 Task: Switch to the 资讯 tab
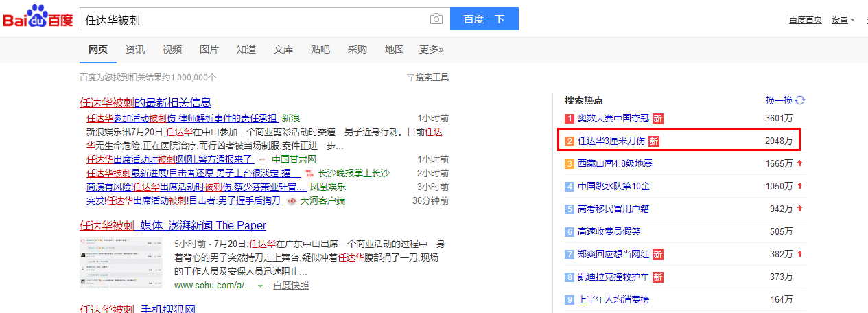[135, 49]
